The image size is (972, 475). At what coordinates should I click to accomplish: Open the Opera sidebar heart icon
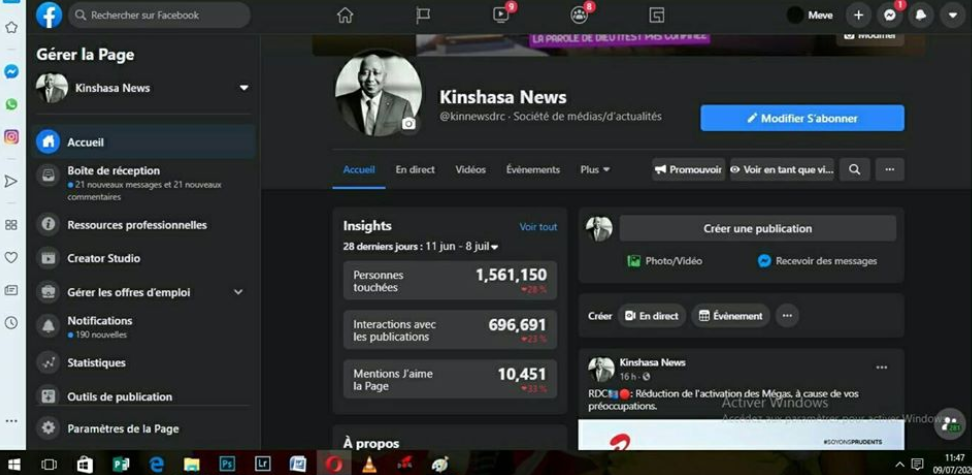click(11, 257)
